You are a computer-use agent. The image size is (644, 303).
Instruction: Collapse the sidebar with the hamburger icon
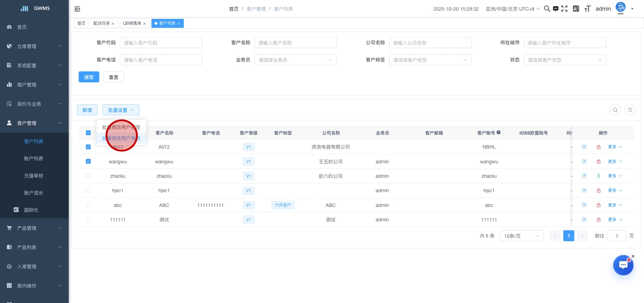[x=77, y=9]
